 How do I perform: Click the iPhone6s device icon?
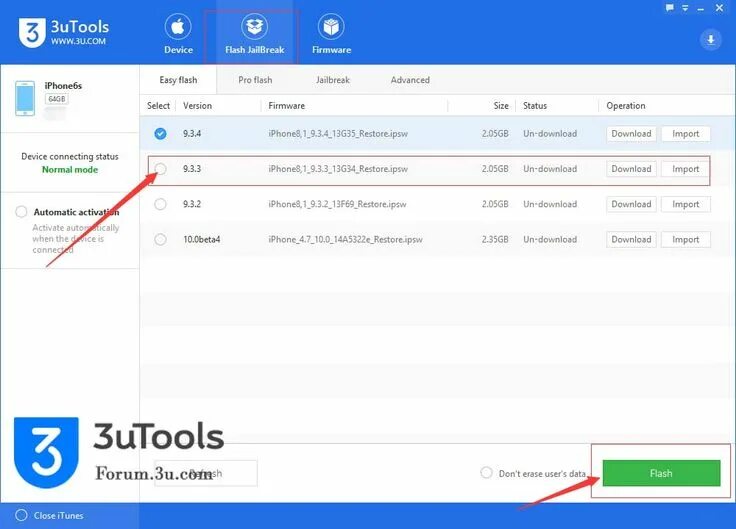[25, 98]
